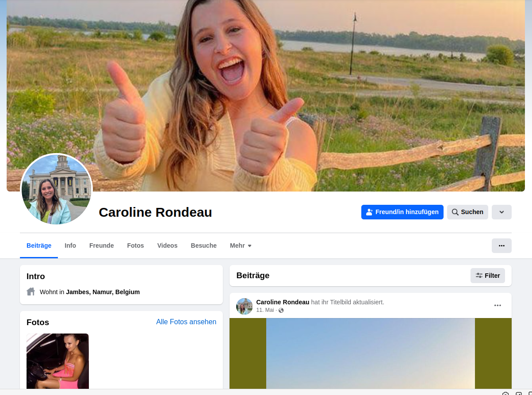Screen dimensions: 532x395
Task: Click the Filter button for Beiträge
Action: (488, 276)
